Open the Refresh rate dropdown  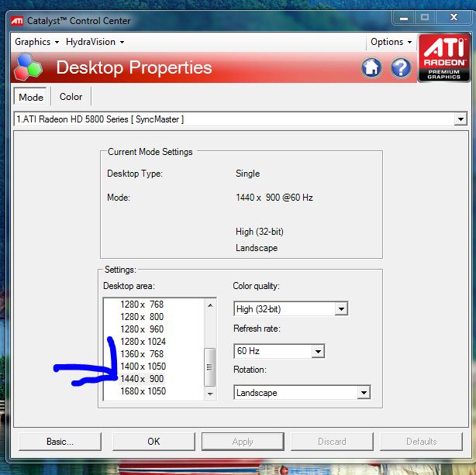tap(318, 351)
